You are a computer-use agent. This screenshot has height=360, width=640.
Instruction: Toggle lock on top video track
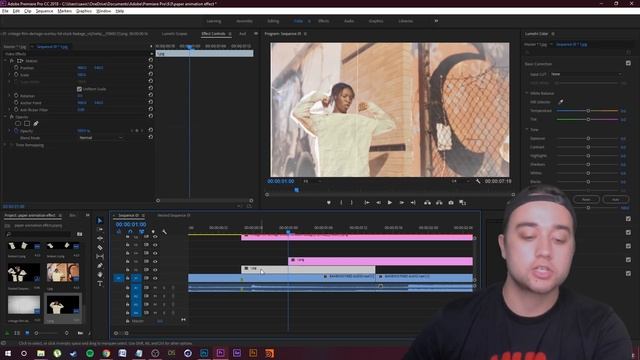point(127,237)
